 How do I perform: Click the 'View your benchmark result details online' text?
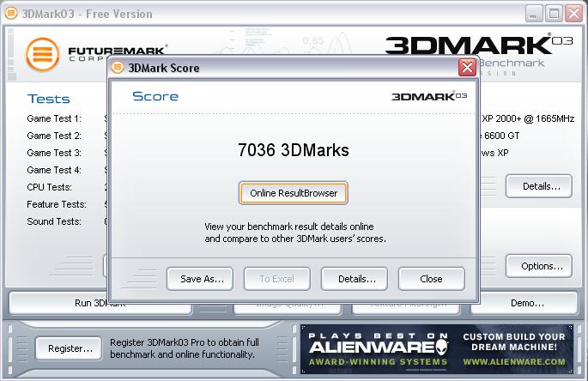[x=289, y=227]
